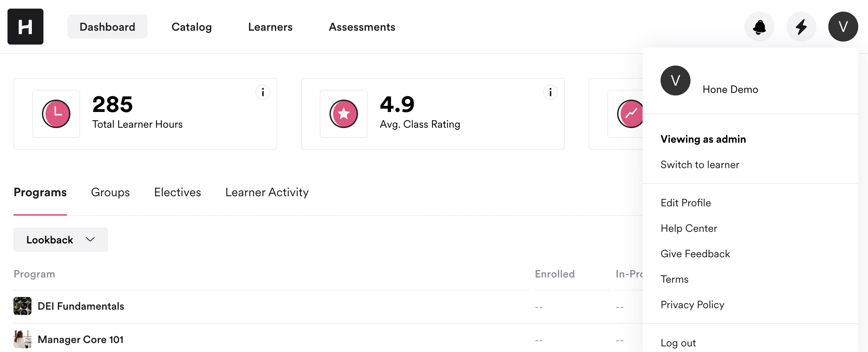Select the Groups tab

coord(110,192)
